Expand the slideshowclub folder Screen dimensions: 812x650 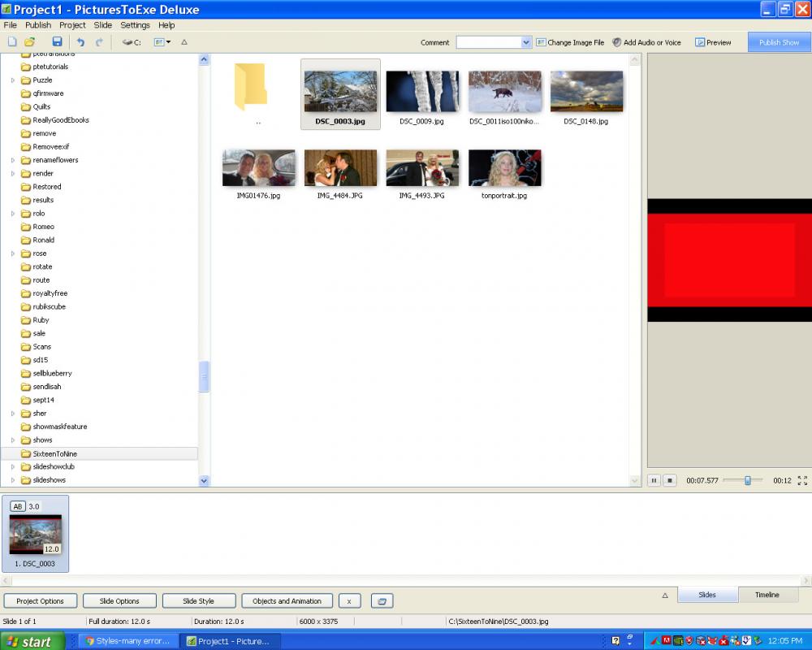tap(13, 467)
